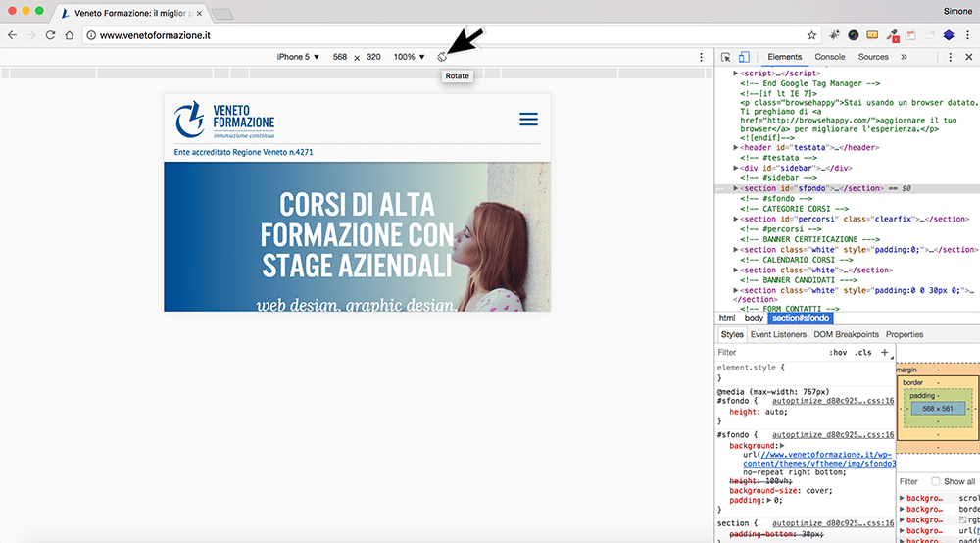Image resolution: width=980 pixels, height=543 pixels.
Task: Switch to the Console tab
Action: 829,57
